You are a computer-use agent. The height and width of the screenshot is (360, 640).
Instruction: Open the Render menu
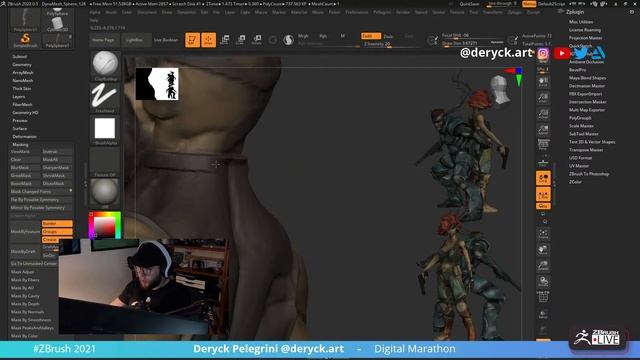(402, 12)
